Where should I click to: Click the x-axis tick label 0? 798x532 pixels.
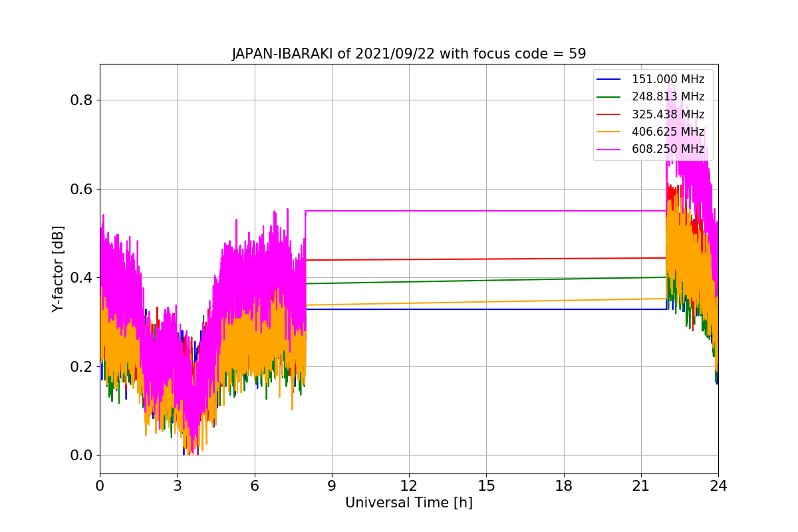tap(100, 485)
